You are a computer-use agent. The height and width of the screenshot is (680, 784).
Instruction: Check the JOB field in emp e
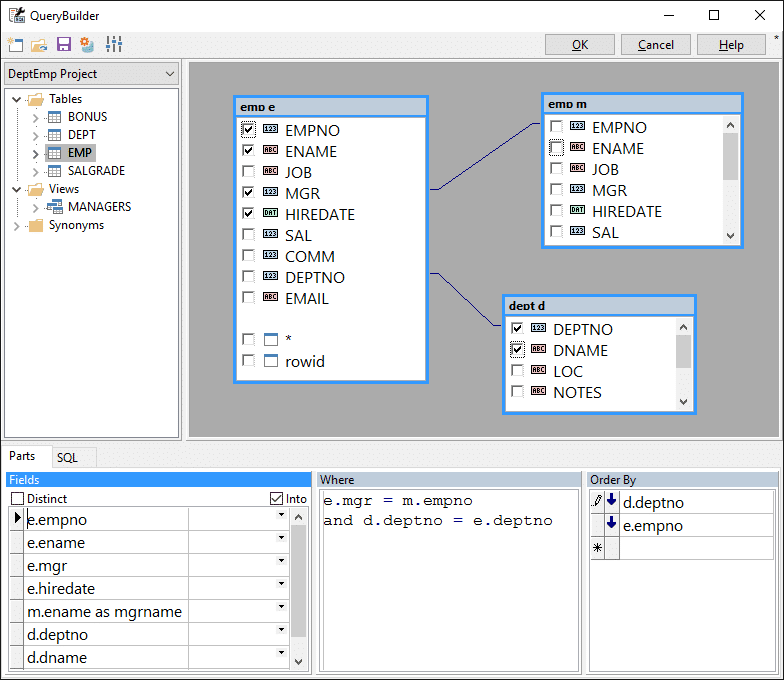pos(248,172)
